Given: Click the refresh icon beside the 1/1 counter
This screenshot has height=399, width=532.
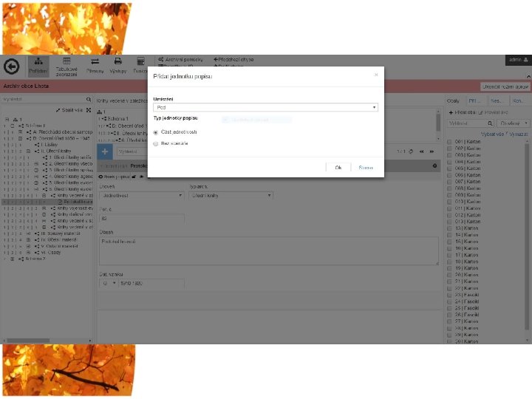Looking at the screenshot, I should [411, 151].
